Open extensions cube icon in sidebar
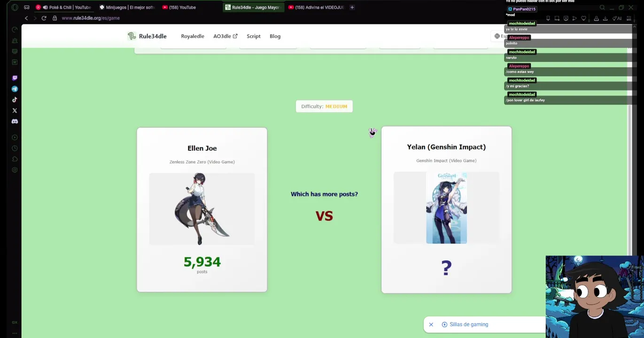Screen dimensions: 644x338 pos(15,159)
